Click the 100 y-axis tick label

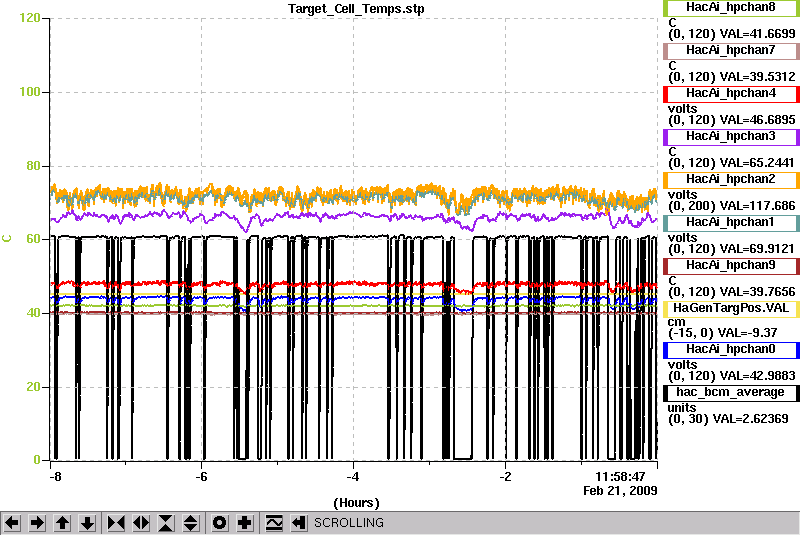[x=30, y=92]
